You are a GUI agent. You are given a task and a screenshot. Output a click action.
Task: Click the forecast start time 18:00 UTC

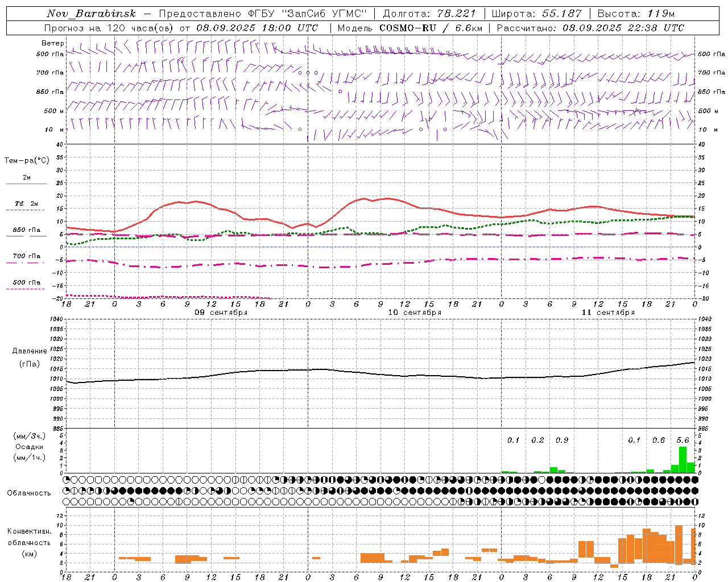290,28
